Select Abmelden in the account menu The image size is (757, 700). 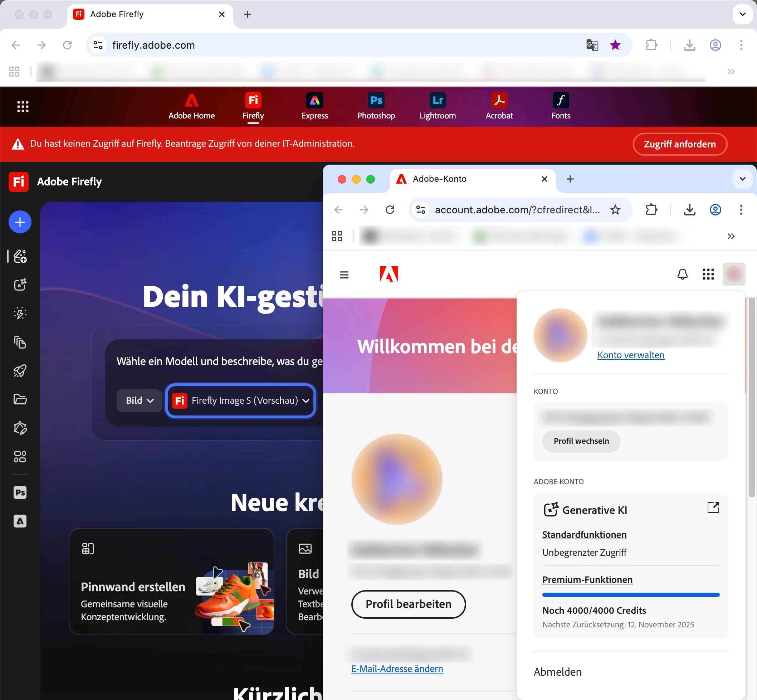click(557, 672)
